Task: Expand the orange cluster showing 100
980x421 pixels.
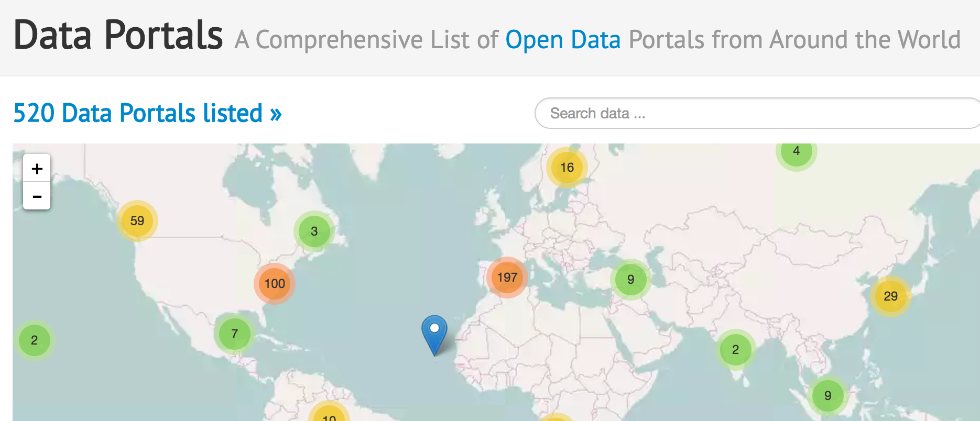Action: tap(275, 284)
